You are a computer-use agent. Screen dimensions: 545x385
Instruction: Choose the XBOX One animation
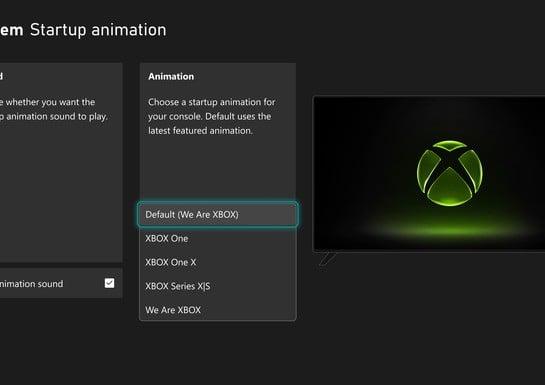[x=218, y=239]
